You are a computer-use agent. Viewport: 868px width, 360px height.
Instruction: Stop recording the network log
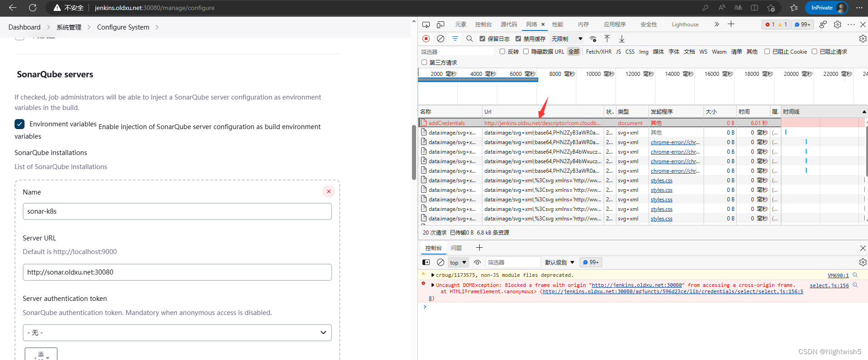pos(426,39)
